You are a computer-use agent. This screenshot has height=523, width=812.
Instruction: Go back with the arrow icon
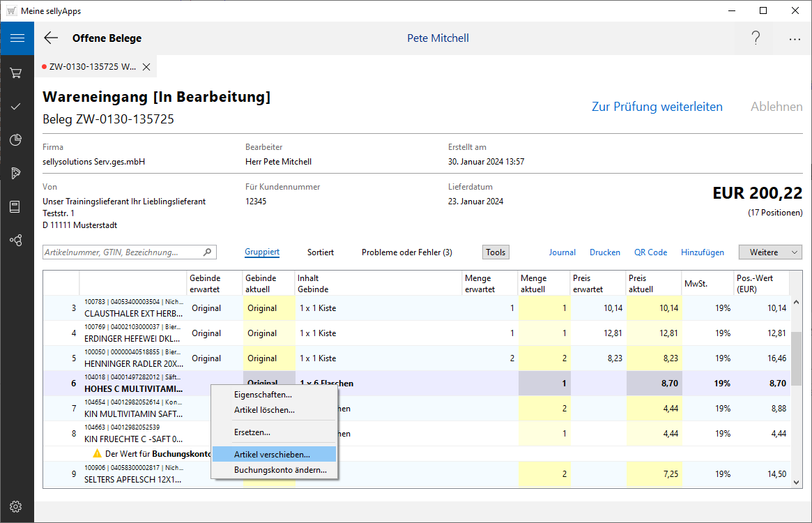(51, 38)
